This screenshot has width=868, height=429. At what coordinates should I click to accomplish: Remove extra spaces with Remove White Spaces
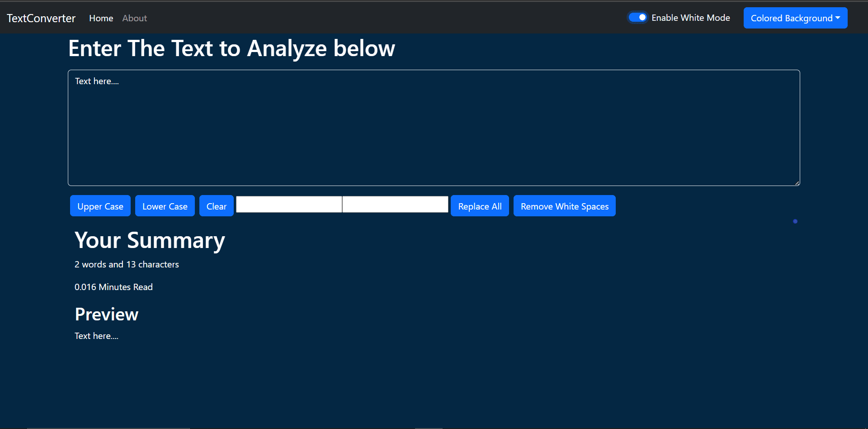pyautogui.click(x=564, y=206)
